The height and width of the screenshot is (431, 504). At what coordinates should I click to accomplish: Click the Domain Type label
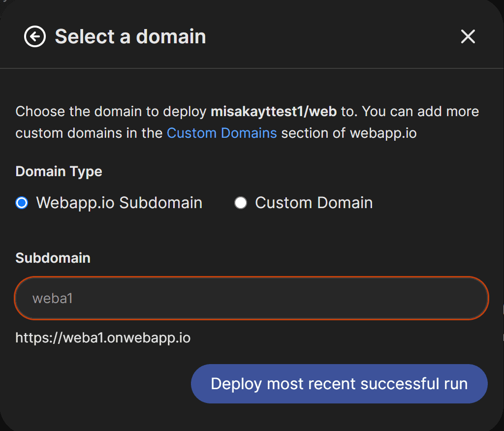click(x=59, y=171)
